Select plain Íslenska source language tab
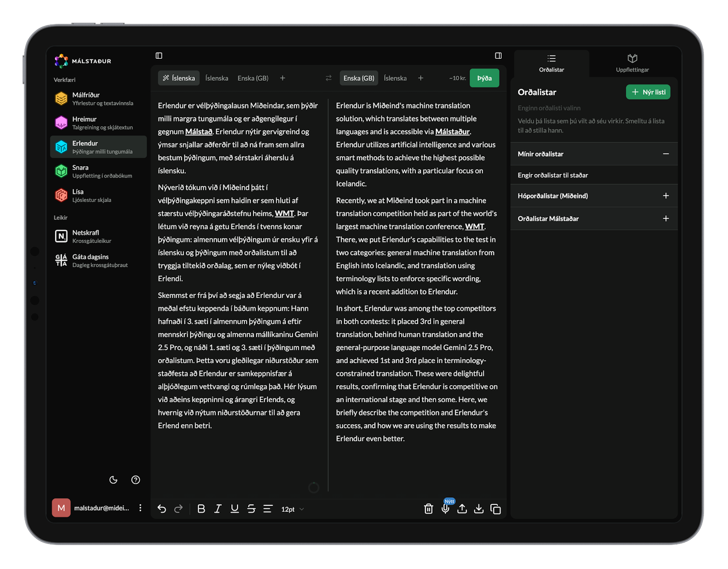Viewport: 728px width, 569px height. (217, 78)
